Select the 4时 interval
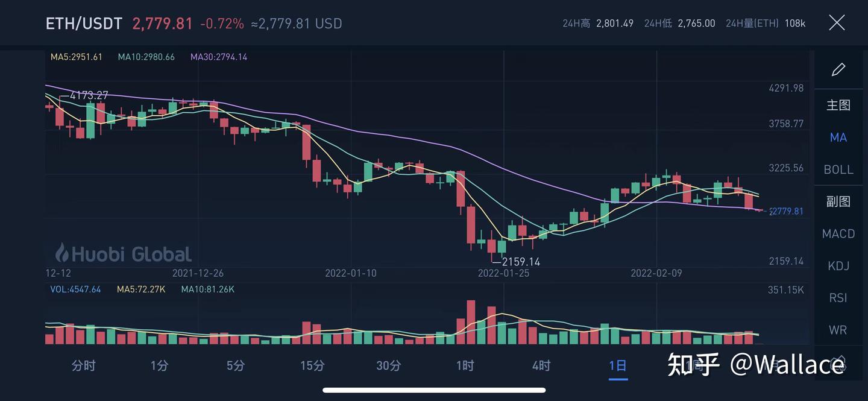Viewport: 868px width, 401px height. (541, 365)
